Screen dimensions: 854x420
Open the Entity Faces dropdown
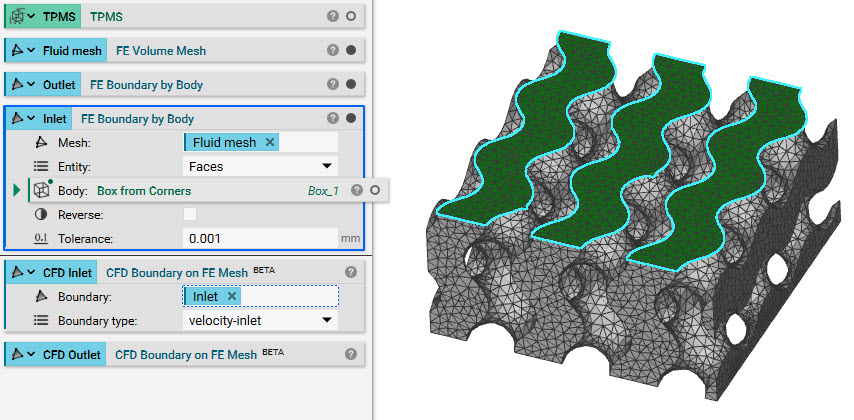[x=260, y=166]
